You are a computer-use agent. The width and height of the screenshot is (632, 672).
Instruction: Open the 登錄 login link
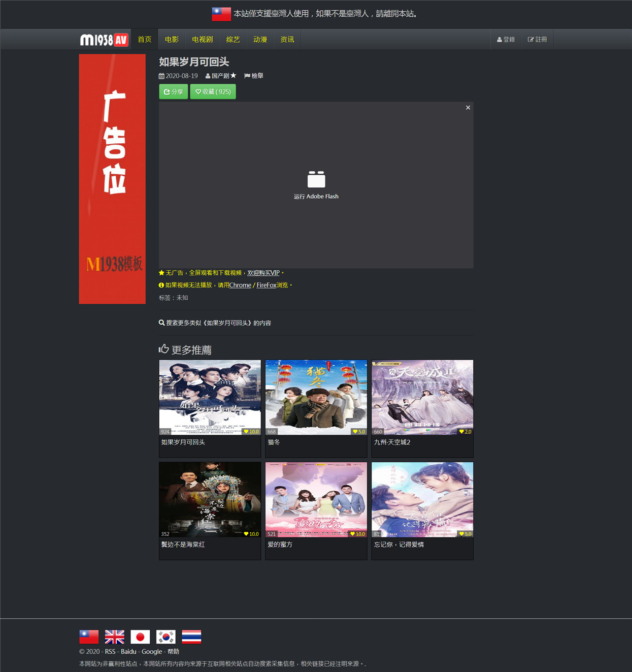coord(506,40)
